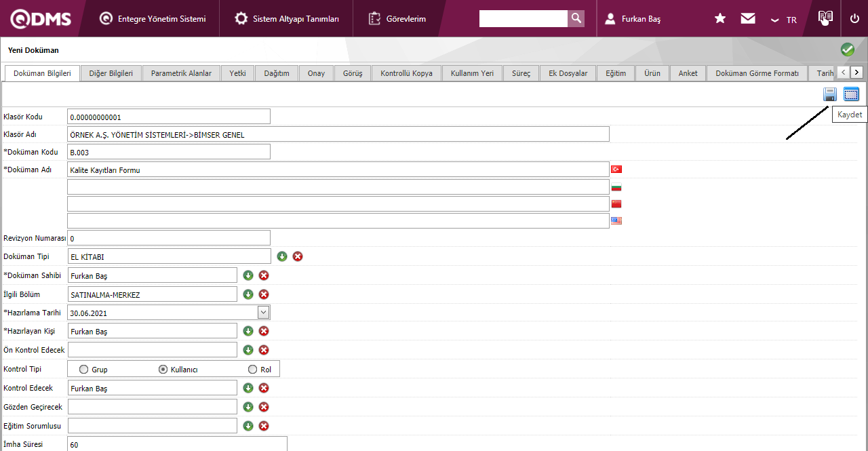Open the Hazırlama Tarihi date dropdown

pos(264,312)
